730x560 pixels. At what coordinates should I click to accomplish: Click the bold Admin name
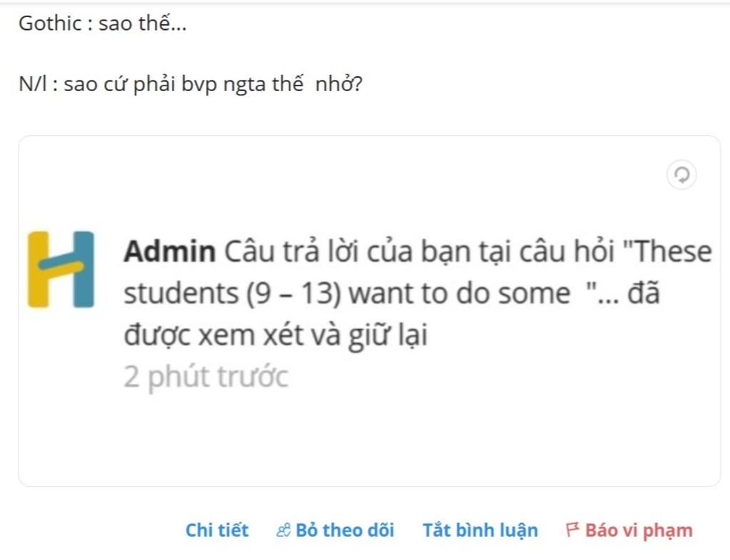tap(170, 252)
